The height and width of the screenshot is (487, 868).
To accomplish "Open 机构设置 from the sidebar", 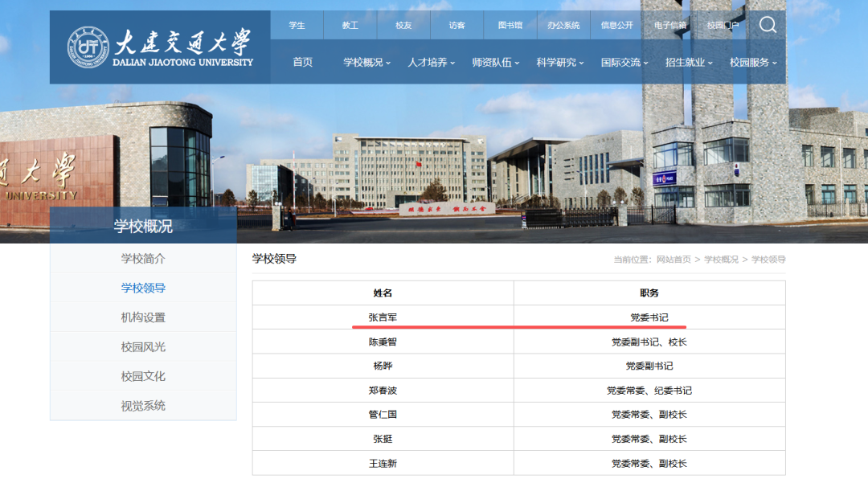I will pos(142,317).
